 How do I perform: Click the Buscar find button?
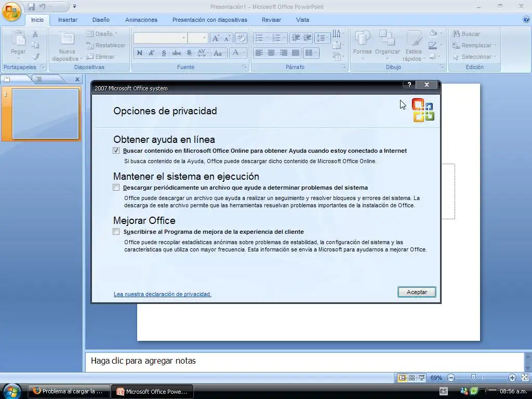(467, 34)
